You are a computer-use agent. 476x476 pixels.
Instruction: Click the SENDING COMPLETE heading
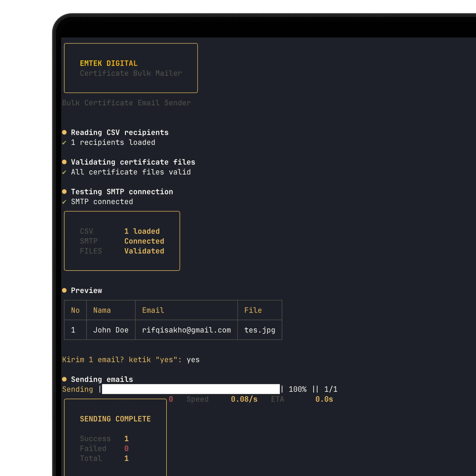tap(115, 419)
